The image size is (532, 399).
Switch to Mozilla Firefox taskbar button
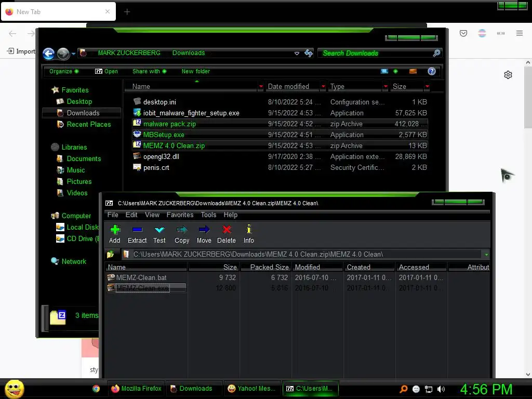tap(137, 389)
